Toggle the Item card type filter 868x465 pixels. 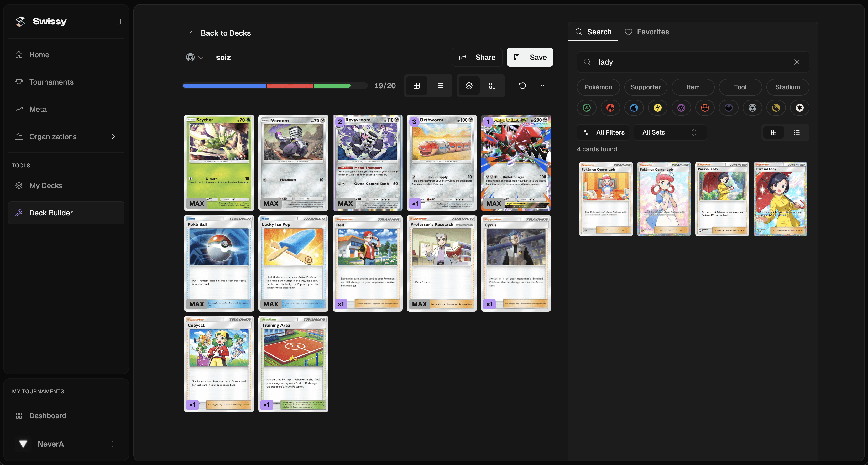click(693, 87)
